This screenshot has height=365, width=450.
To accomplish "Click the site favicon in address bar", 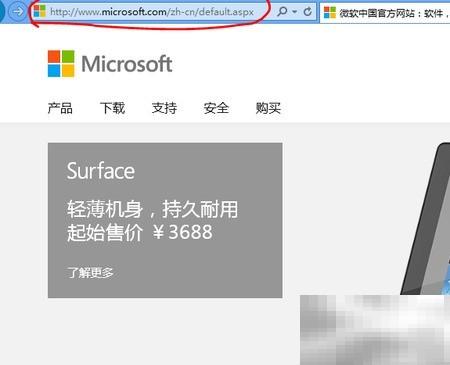I will click(x=40, y=11).
